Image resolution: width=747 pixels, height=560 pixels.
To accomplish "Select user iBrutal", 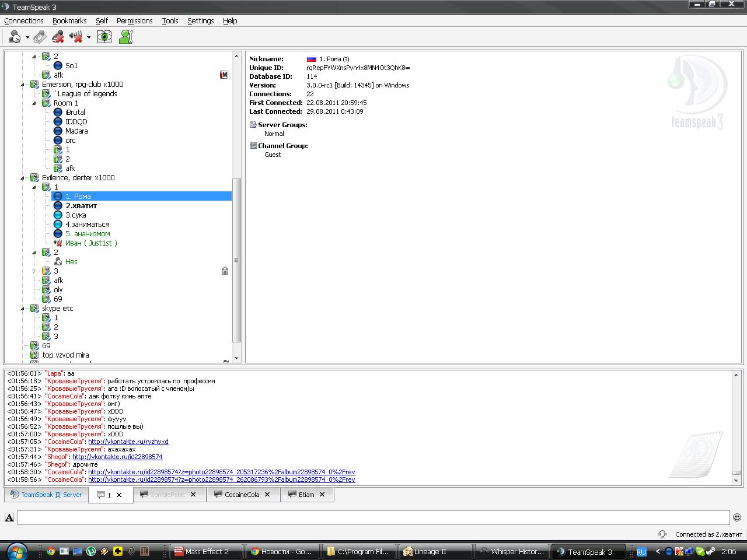I will tap(75, 113).
